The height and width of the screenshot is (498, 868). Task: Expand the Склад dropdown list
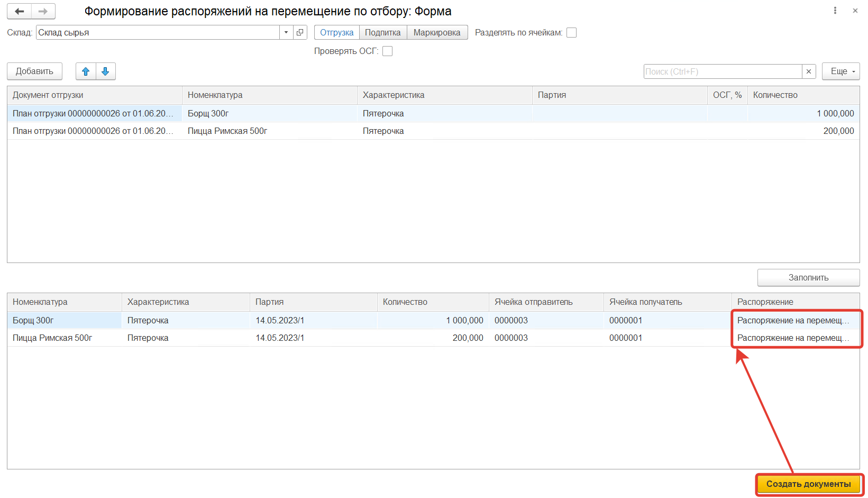pyautogui.click(x=286, y=32)
